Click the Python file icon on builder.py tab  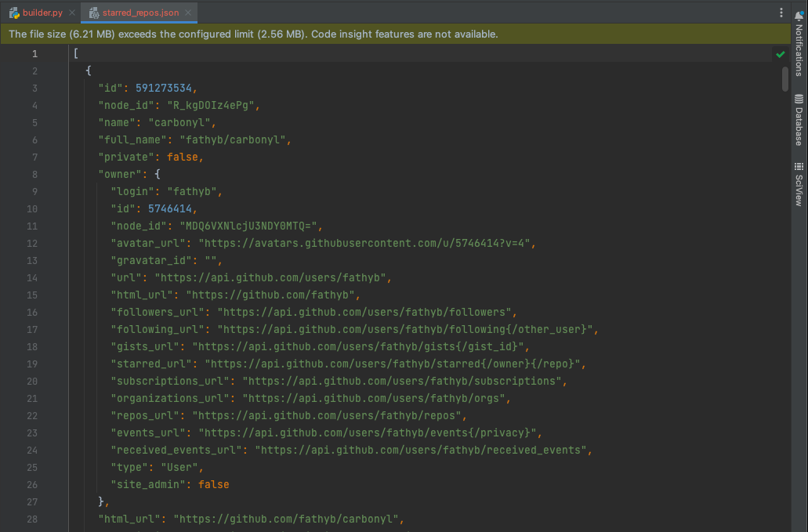14,13
